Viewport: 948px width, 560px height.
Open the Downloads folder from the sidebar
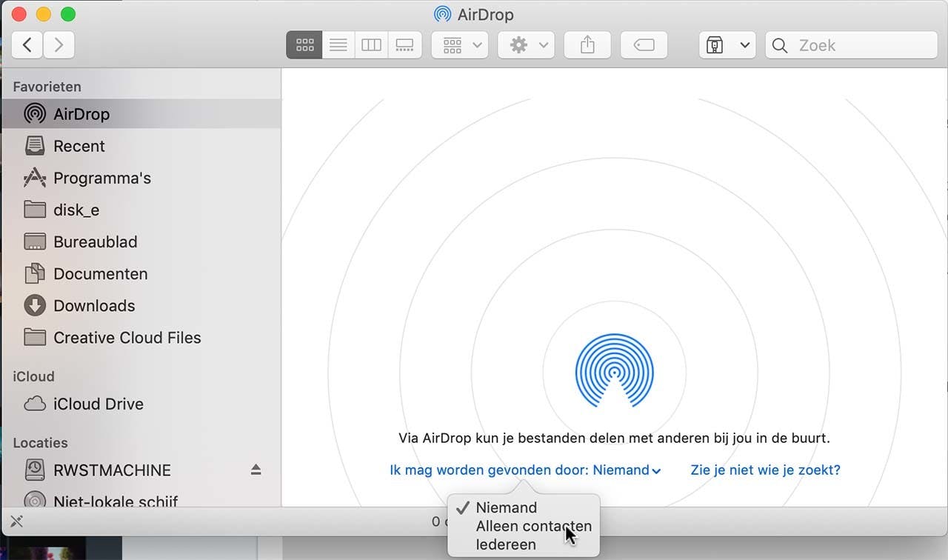(x=93, y=305)
